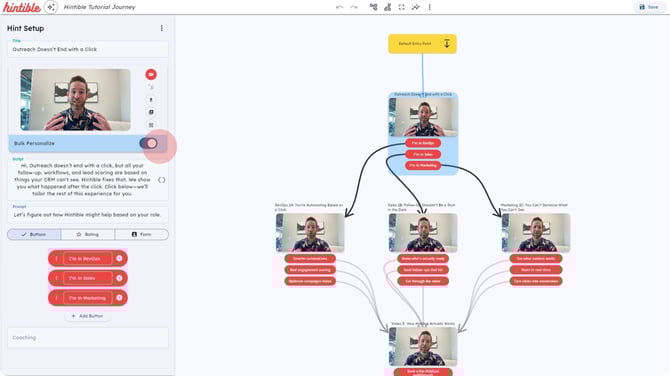Click the auto-layout flow icon in toolbar
This screenshot has height=376, width=670.
373,7
